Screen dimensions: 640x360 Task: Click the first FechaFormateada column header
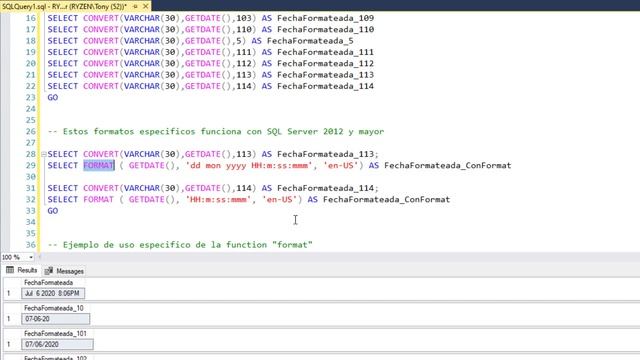pos(48,282)
